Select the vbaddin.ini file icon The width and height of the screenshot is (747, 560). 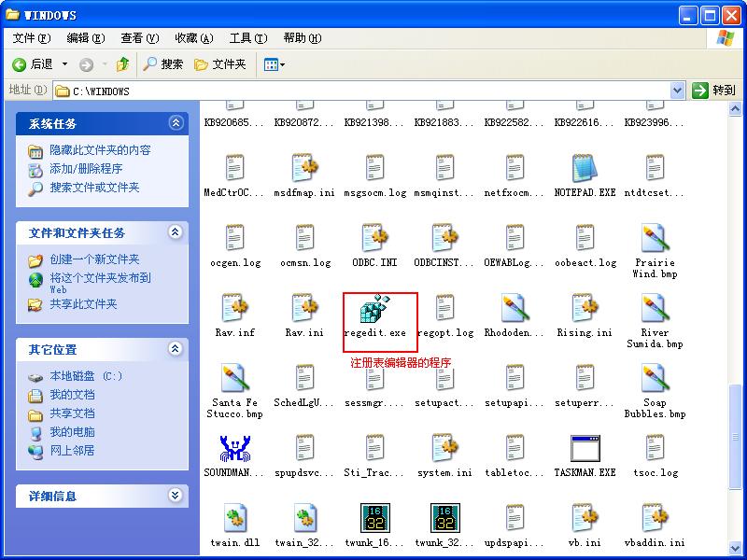[655, 518]
